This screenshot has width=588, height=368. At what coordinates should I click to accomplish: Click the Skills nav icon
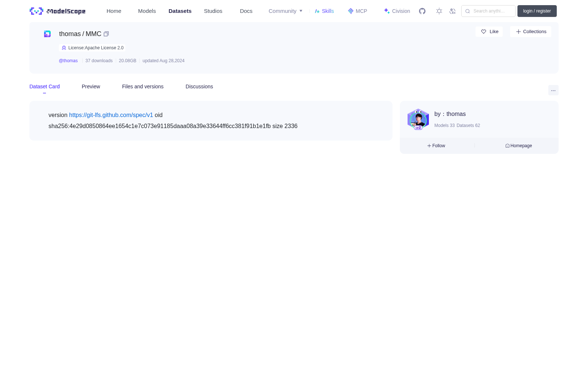(317, 11)
